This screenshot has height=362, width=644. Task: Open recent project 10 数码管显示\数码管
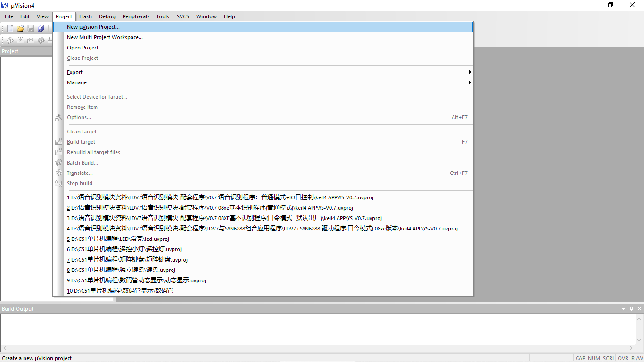[263, 291]
